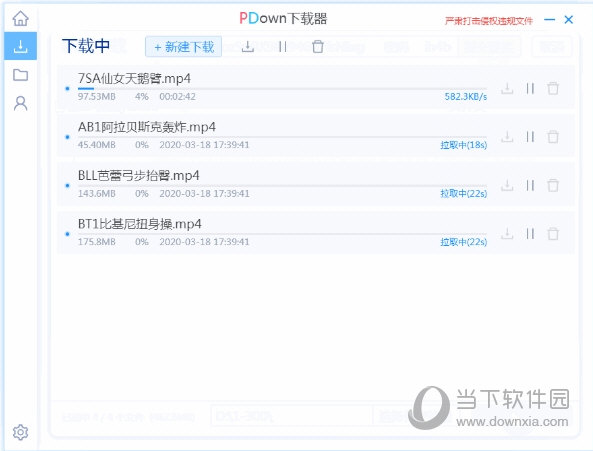Resume the 7SA仙女天鹅臂.mp4 download icon
This screenshot has height=451, width=593.
click(507, 88)
